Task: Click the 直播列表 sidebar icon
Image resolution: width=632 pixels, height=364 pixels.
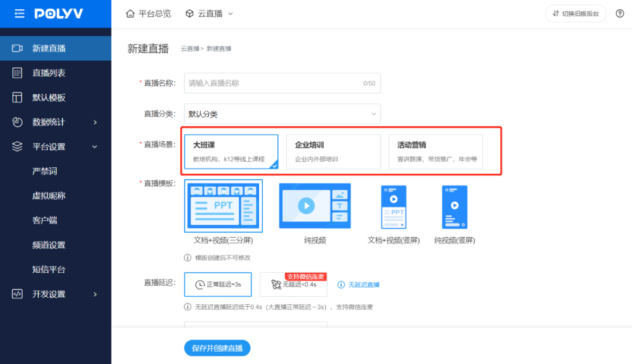Action: [18, 73]
